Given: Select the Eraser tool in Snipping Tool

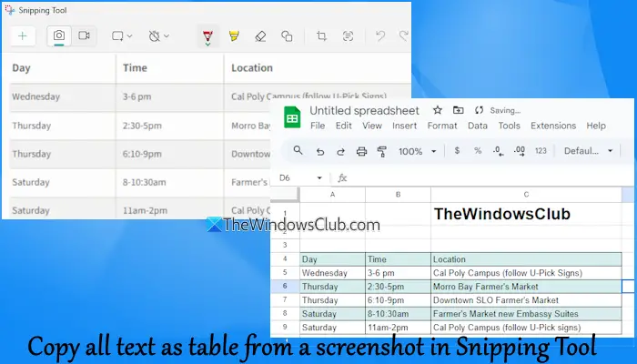Looking at the screenshot, I should point(260,36).
